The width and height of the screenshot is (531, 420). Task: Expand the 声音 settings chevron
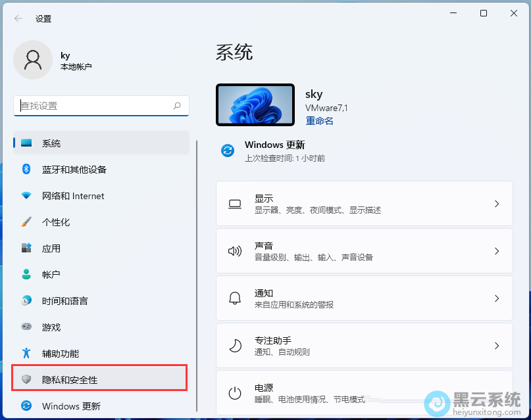pos(497,251)
